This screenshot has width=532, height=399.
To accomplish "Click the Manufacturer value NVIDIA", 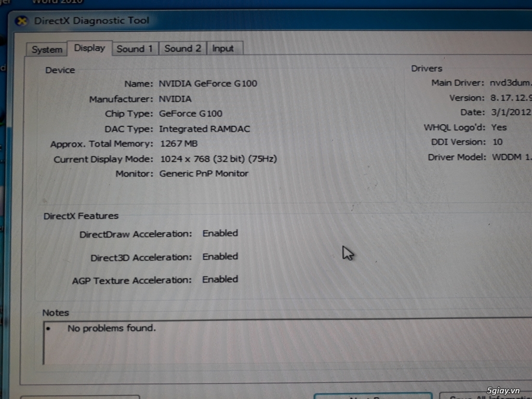I will (x=175, y=99).
